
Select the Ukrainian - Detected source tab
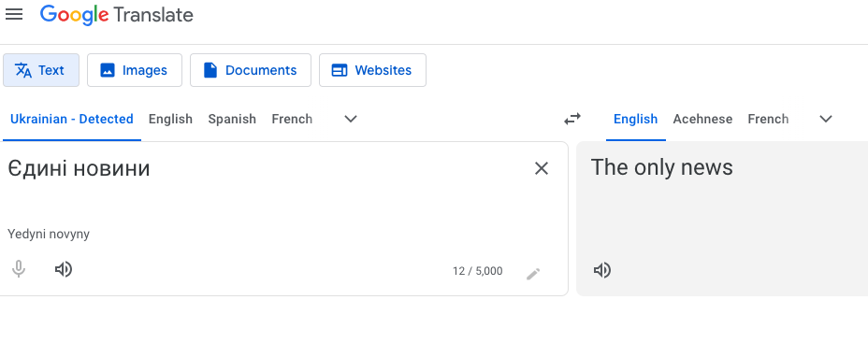point(72,119)
